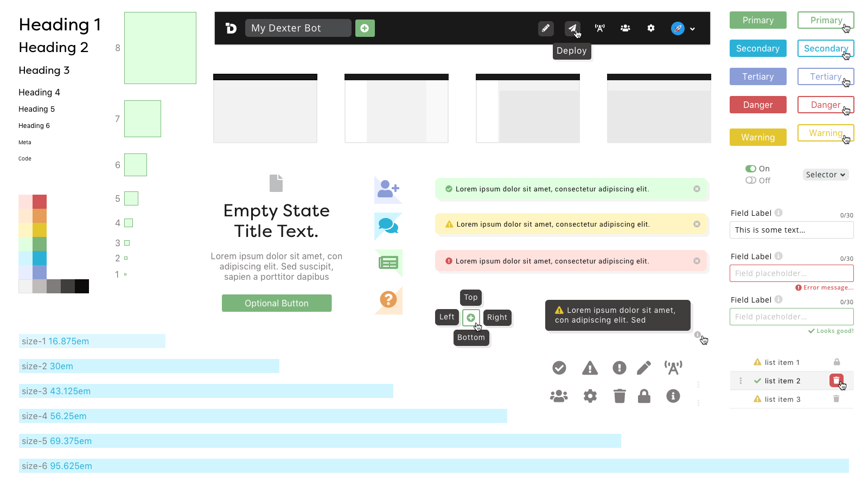Pick the bright red color swatch

coord(40,202)
